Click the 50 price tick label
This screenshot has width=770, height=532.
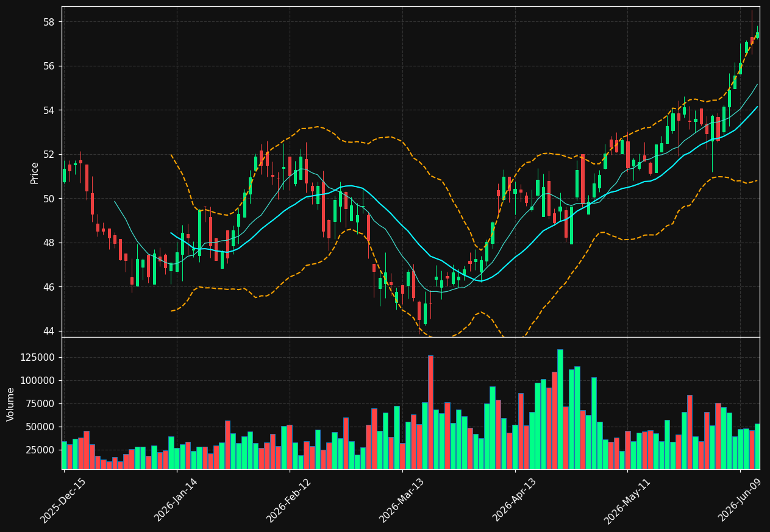tap(48, 199)
